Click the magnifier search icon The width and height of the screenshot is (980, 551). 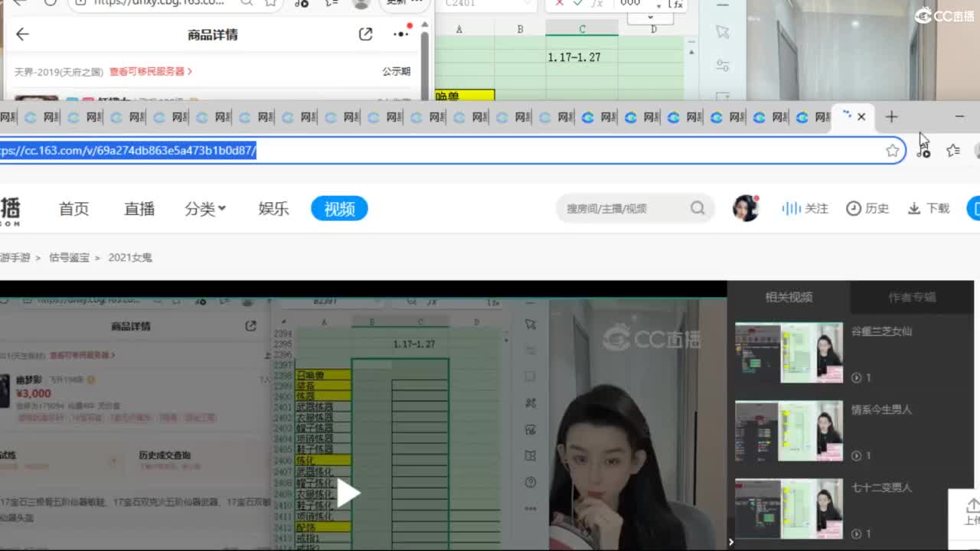(697, 208)
